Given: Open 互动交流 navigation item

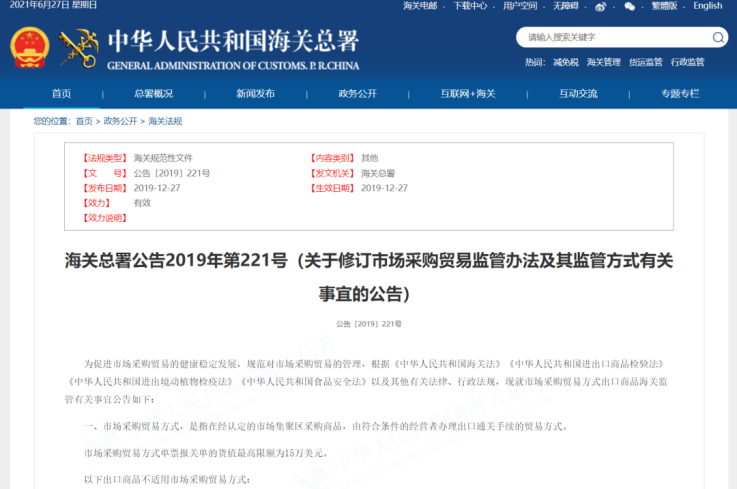Looking at the screenshot, I should (x=578, y=94).
